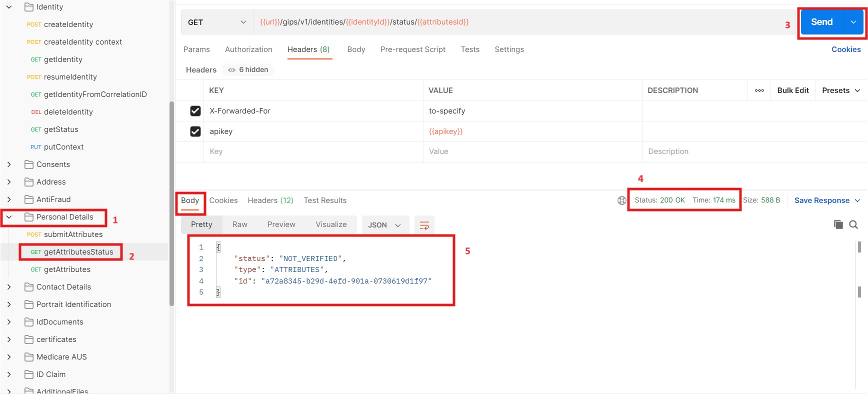Expand the Consents folder chevron

pos(9,164)
